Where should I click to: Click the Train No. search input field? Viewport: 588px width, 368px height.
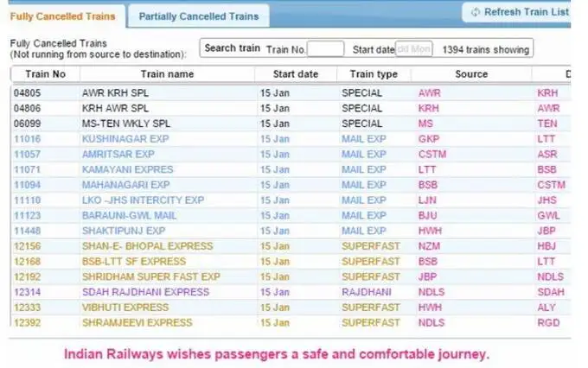click(x=325, y=49)
